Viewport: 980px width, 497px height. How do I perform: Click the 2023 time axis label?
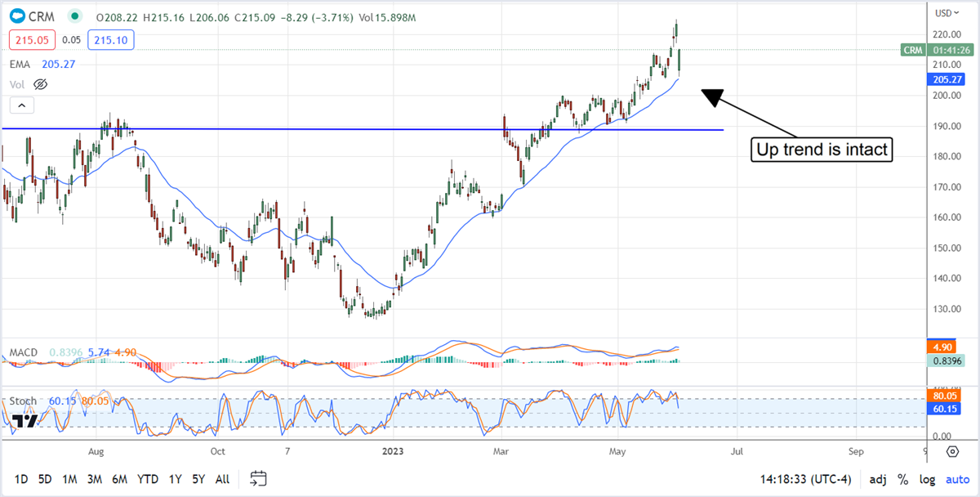pyautogui.click(x=394, y=451)
